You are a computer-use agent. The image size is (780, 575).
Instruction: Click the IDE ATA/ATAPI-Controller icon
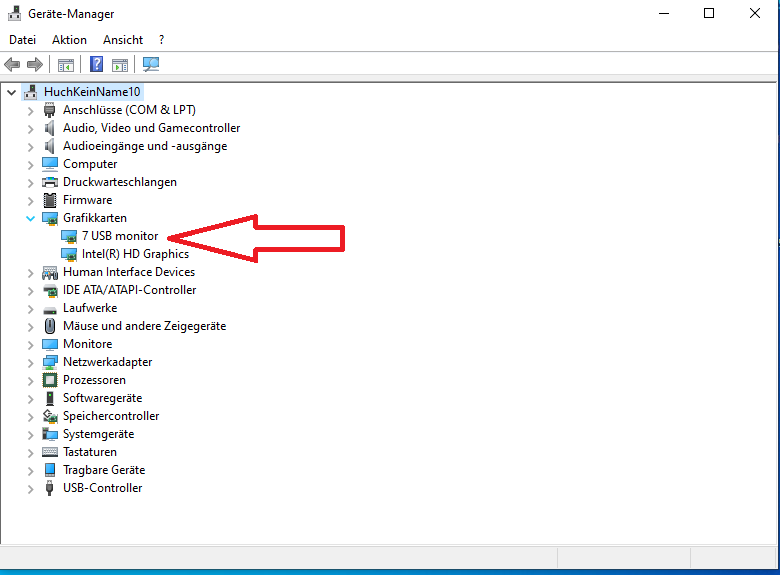tap(50, 290)
